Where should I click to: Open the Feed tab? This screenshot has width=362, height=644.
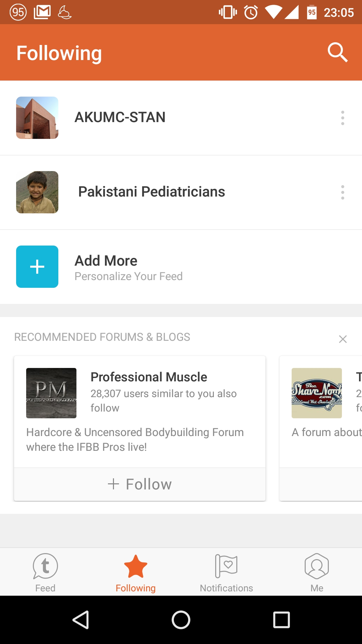tap(45, 573)
